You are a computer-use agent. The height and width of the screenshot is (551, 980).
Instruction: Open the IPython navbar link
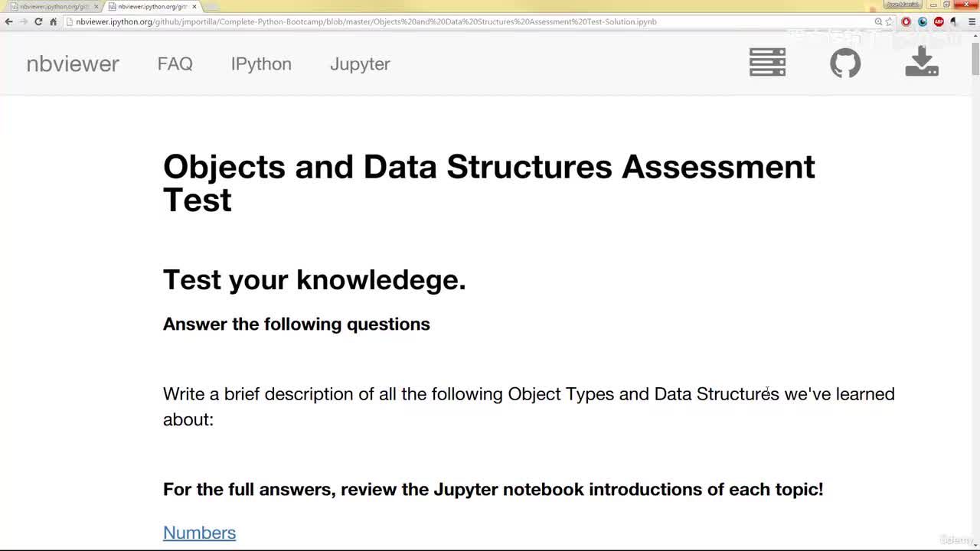[x=261, y=64]
